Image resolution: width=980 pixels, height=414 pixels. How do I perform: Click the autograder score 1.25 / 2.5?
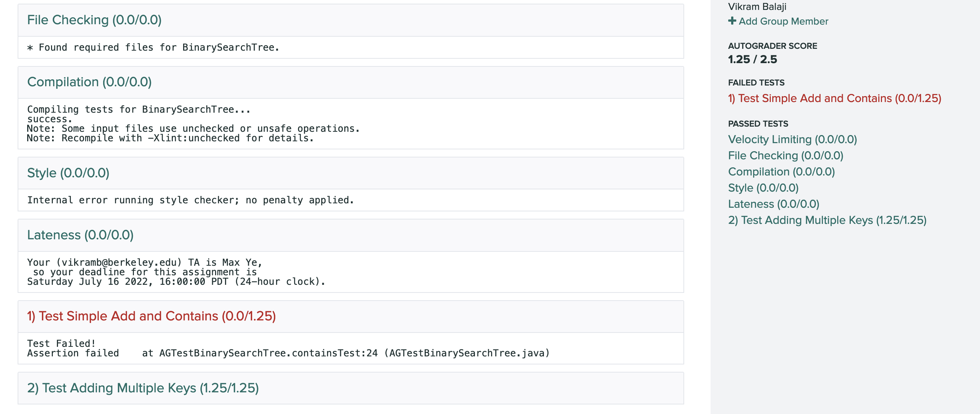[x=752, y=59]
